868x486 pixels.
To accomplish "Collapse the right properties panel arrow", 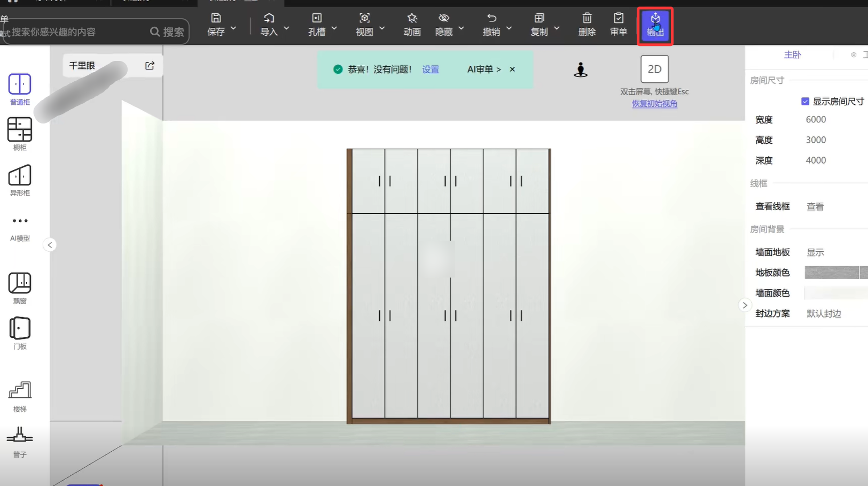I will coord(745,305).
